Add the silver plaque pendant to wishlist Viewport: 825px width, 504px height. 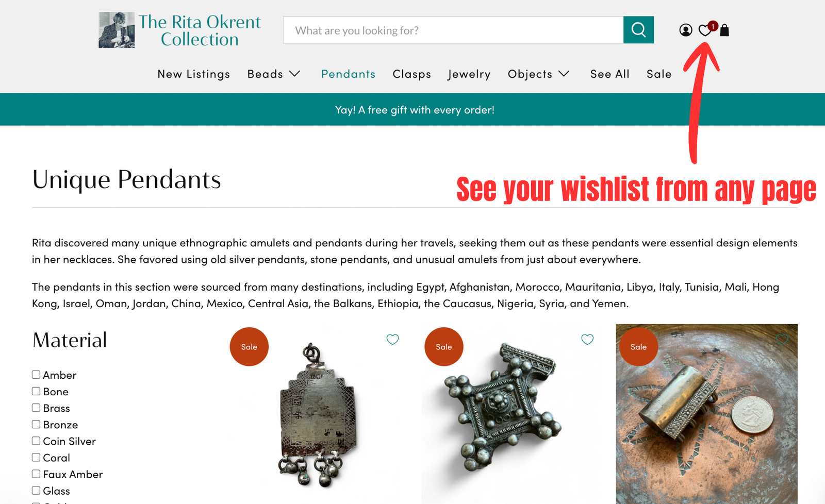(393, 339)
